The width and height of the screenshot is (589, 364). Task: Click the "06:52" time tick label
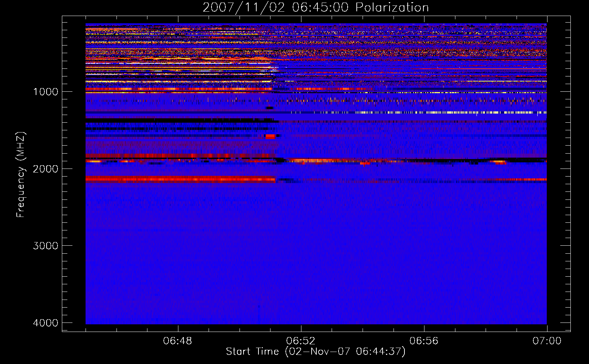coord(301,341)
